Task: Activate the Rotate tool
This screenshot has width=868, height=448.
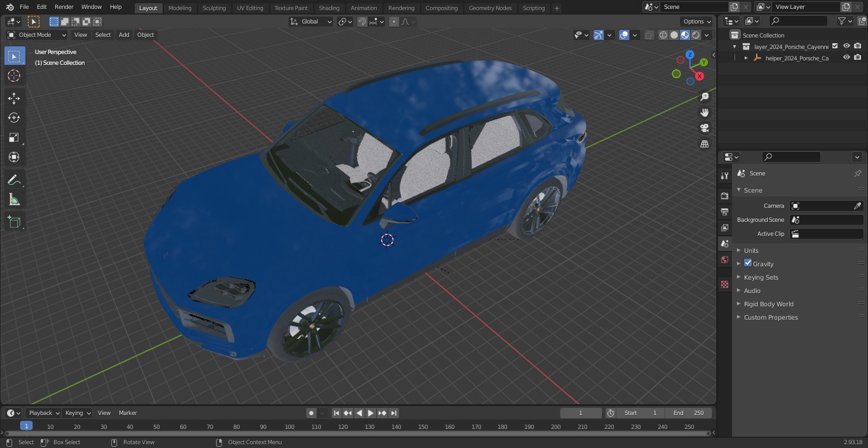Action: [14, 118]
